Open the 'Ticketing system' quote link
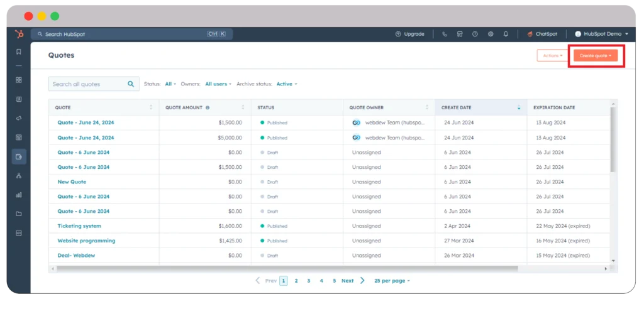The image size is (644, 309). 79,226
